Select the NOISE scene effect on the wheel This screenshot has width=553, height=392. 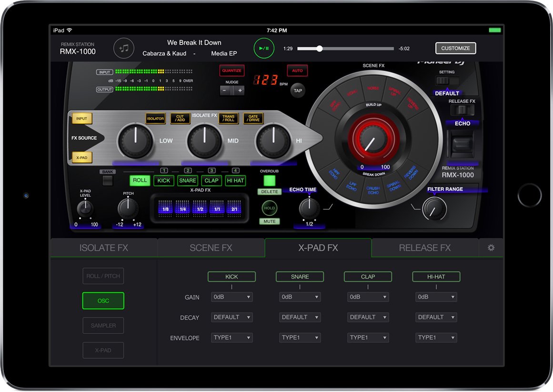373,88
